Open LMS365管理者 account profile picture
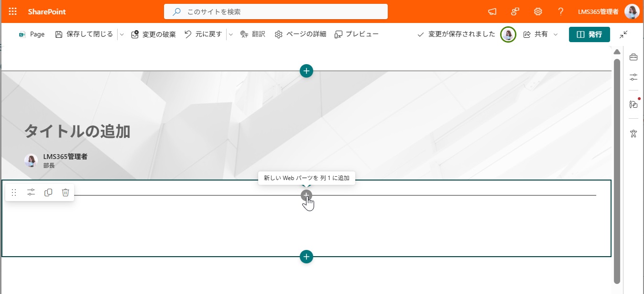Screen dimensions: 644x294 [632, 11]
